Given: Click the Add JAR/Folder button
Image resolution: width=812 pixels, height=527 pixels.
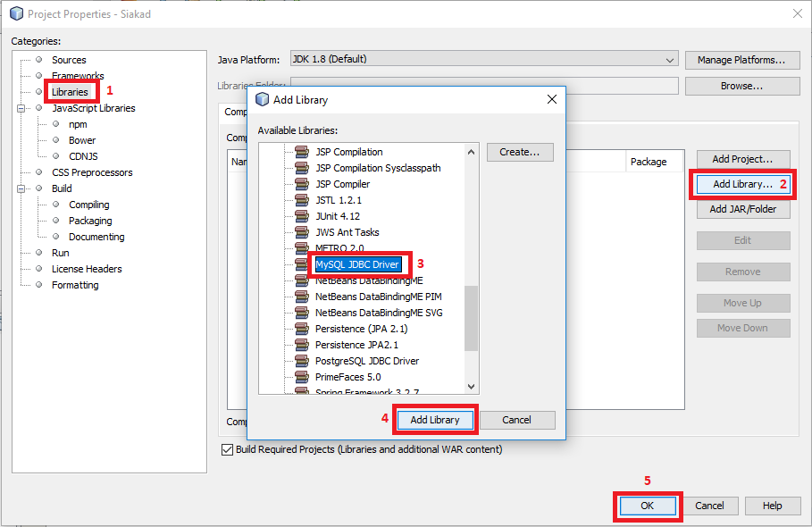Looking at the screenshot, I should (x=742, y=208).
